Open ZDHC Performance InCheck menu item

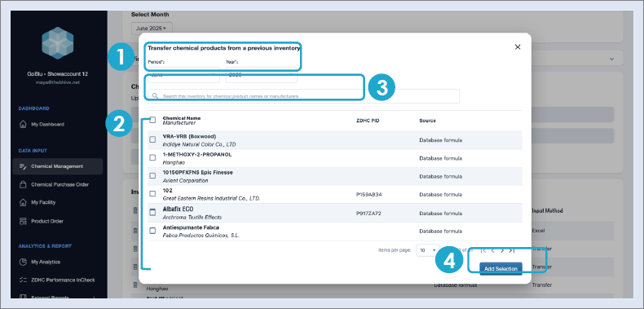(x=58, y=280)
